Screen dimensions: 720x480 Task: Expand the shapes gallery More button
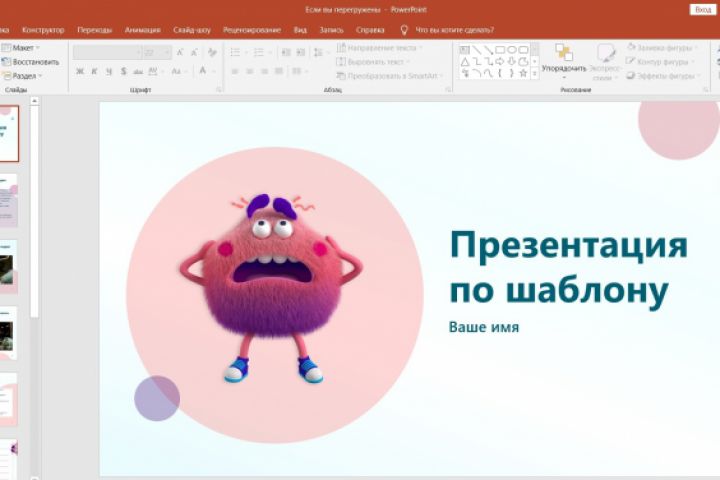pos(534,73)
